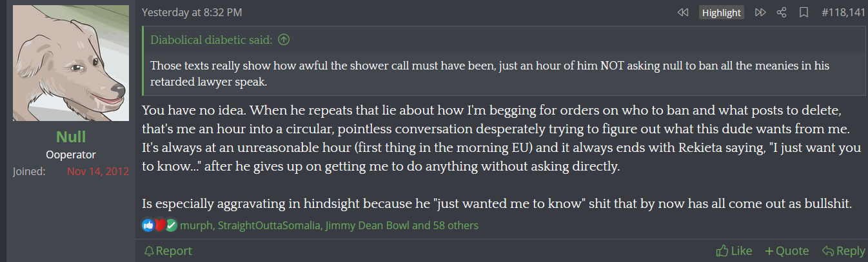The image size is (868, 262).
Task: Open post number #118,141 permalink
Action: (x=843, y=12)
